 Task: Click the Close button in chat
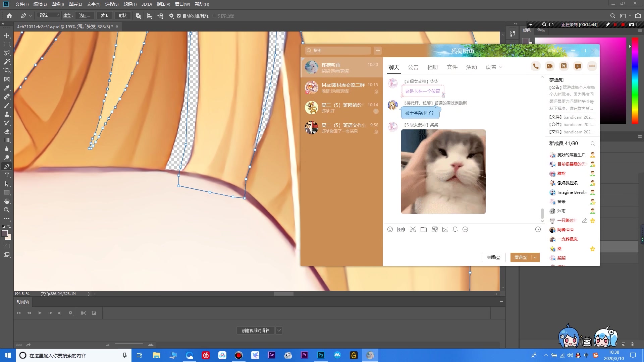[493, 257]
